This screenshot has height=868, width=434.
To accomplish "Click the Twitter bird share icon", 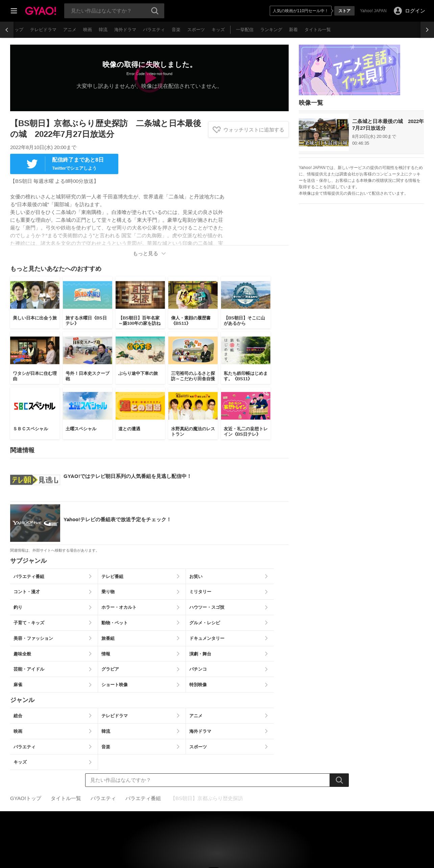I will click(x=32, y=164).
